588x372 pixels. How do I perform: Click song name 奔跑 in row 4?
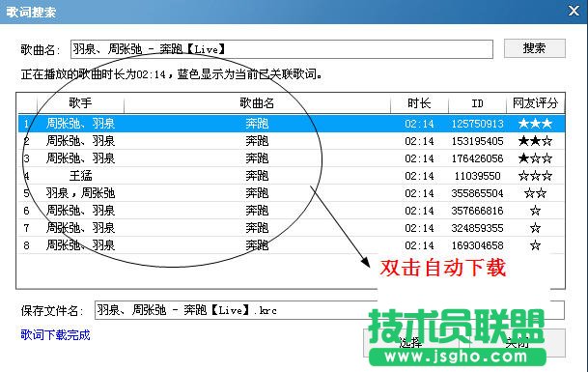257,176
